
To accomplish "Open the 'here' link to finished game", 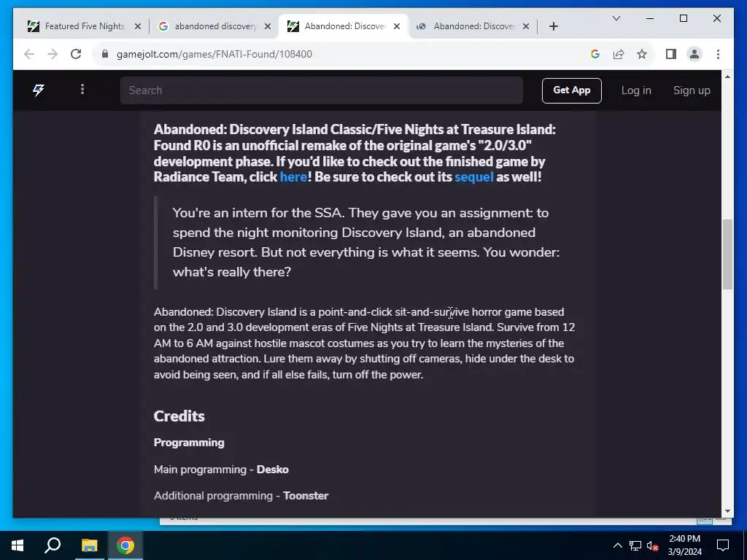I will [x=293, y=177].
